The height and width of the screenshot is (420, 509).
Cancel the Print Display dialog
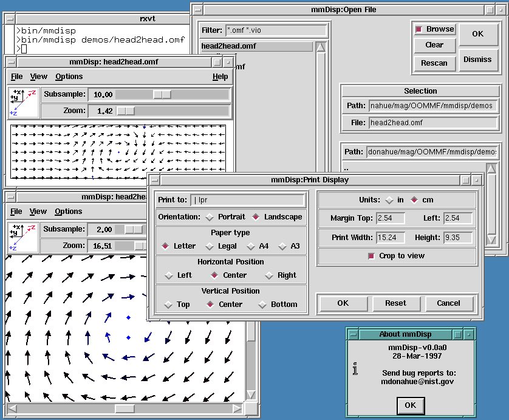click(448, 303)
